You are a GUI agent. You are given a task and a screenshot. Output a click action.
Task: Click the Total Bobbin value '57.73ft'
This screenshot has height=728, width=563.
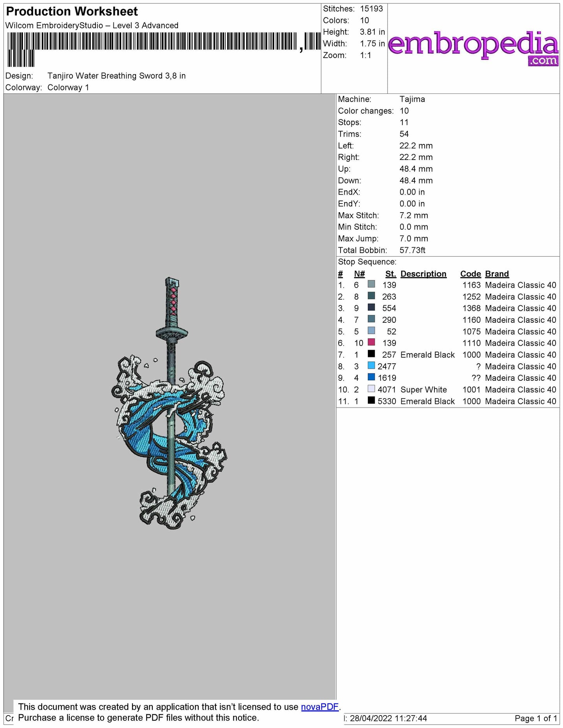pyautogui.click(x=413, y=250)
